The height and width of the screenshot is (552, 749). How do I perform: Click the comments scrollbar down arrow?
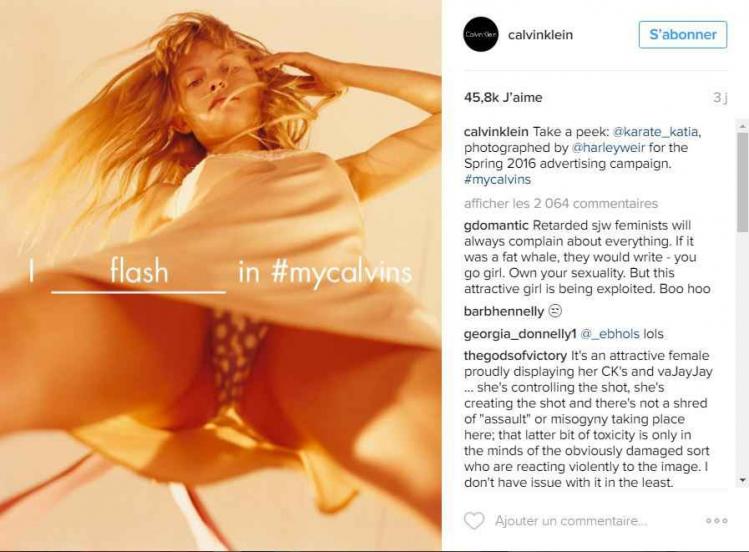click(x=742, y=479)
